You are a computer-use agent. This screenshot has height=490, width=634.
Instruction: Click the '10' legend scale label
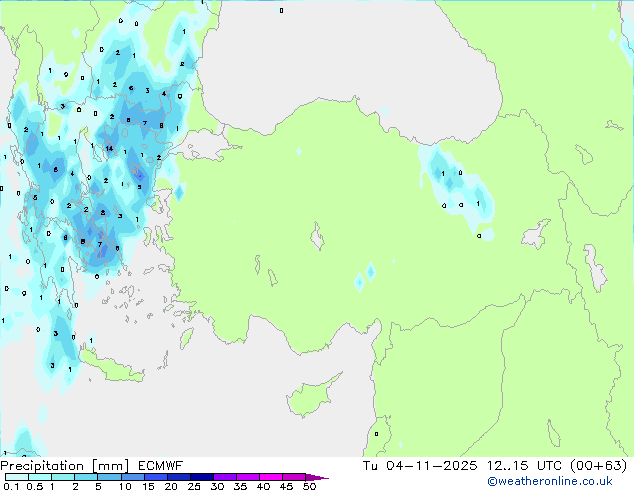point(125,486)
